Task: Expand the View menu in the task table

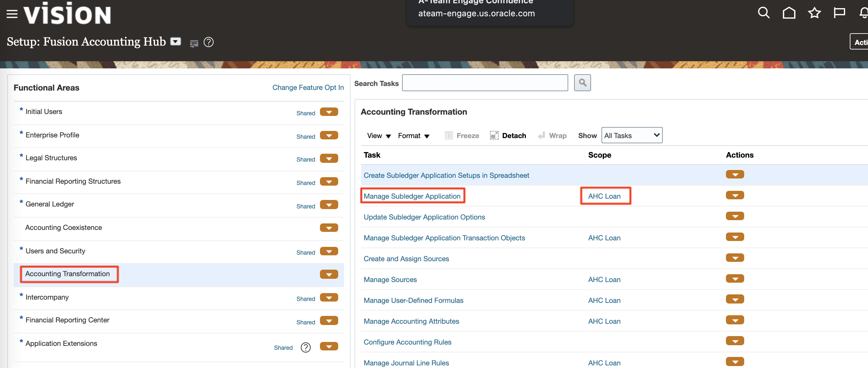Action: (x=378, y=135)
